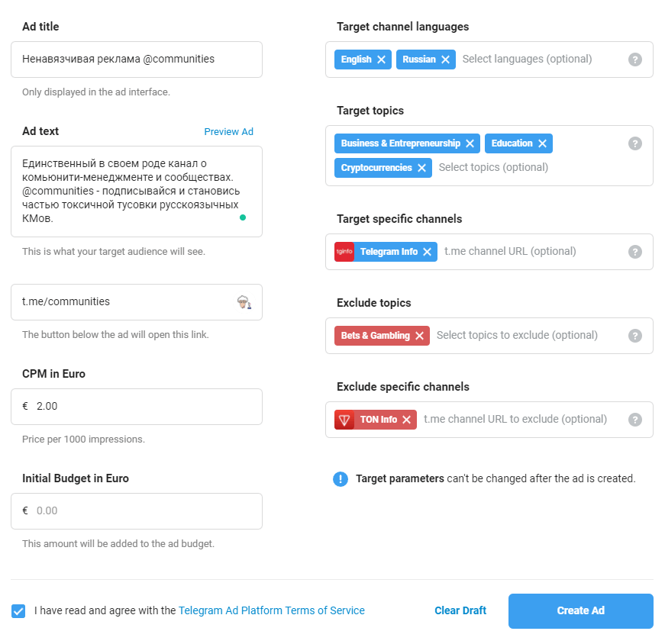Remove the English language tag
The width and height of the screenshot is (665, 644).
381,60
